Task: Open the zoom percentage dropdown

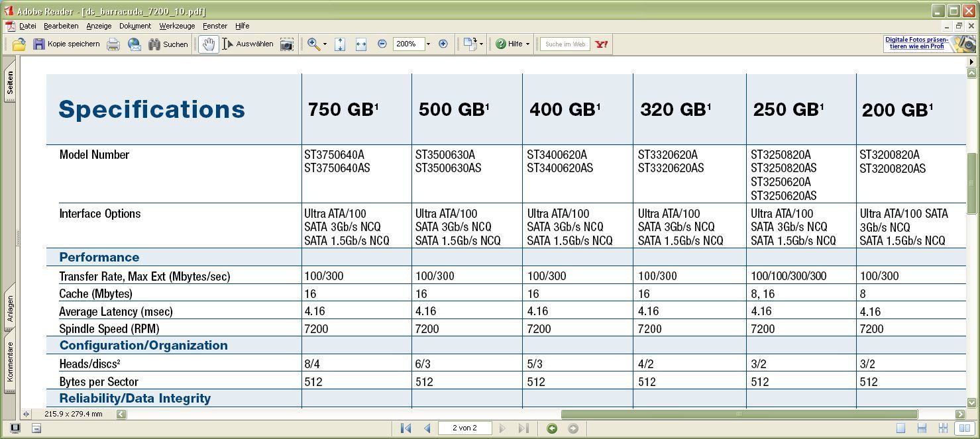Action: coord(428,44)
